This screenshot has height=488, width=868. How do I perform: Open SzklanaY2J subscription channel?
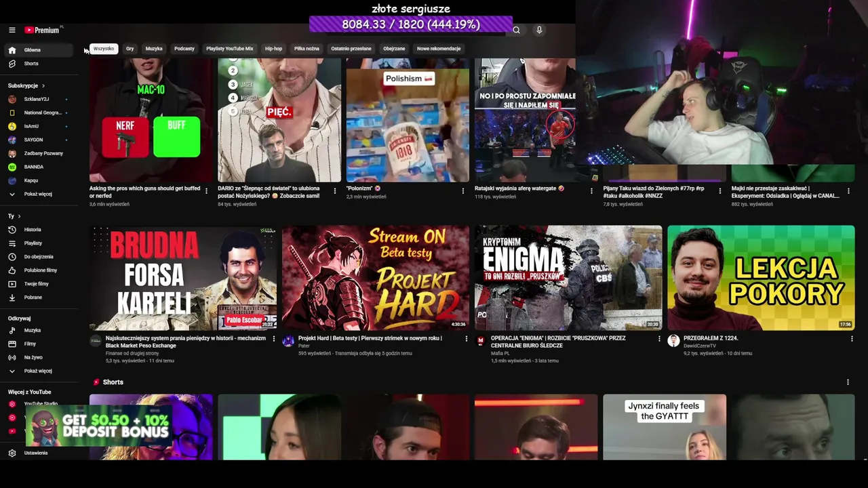pyautogui.click(x=39, y=99)
